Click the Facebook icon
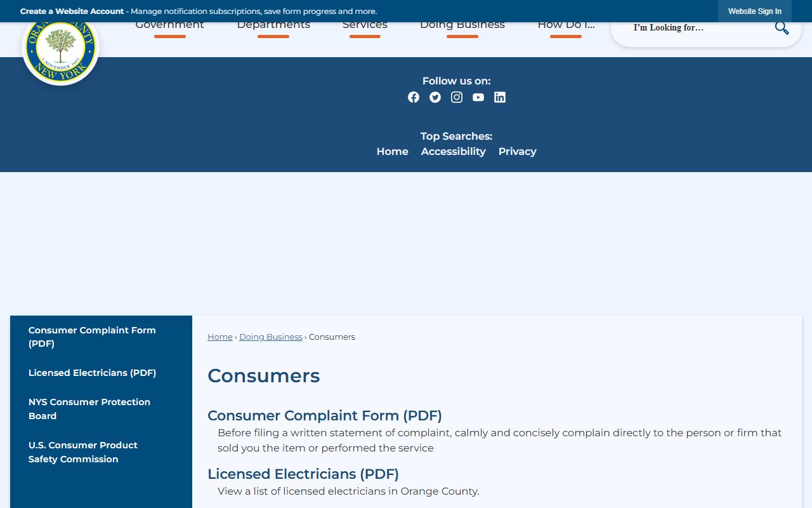Screen dimensions: 812x508 click(414, 97)
